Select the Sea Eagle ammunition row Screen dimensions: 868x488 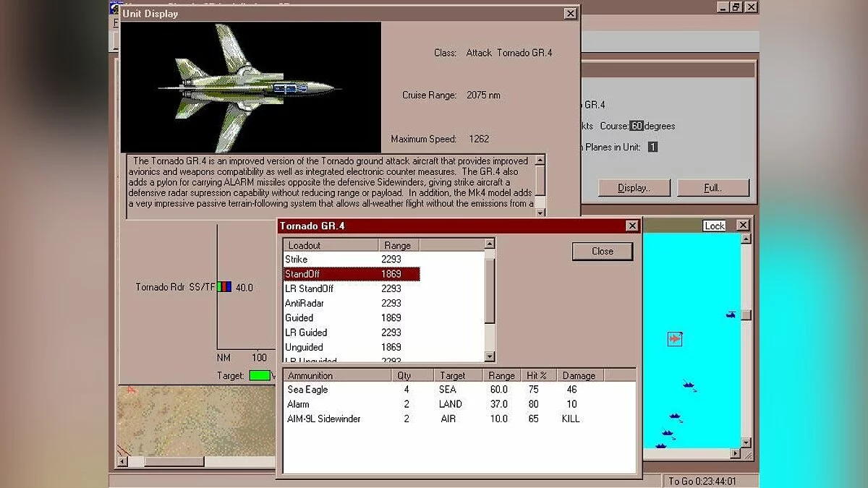pyautogui.click(x=459, y=390)
